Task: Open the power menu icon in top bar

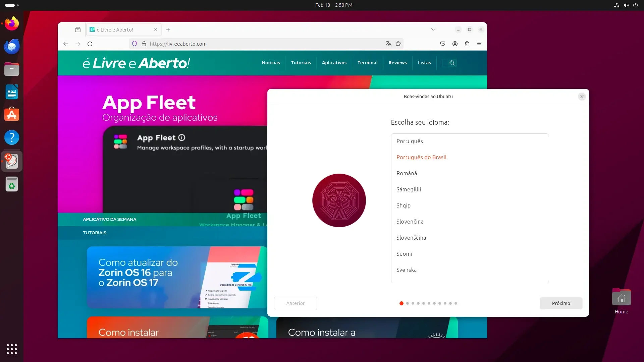Action: (x=635, y=5)
